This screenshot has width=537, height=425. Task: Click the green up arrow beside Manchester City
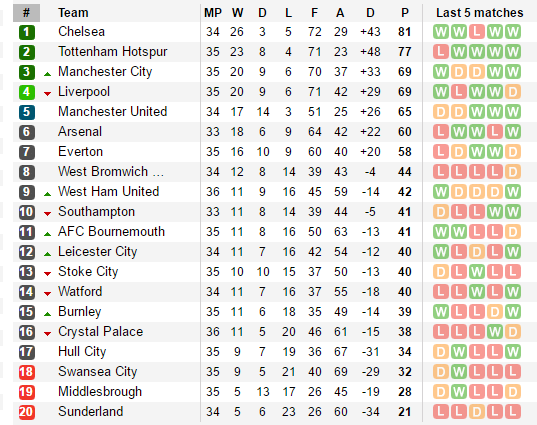pyautogui.click(x=48, y=74)
